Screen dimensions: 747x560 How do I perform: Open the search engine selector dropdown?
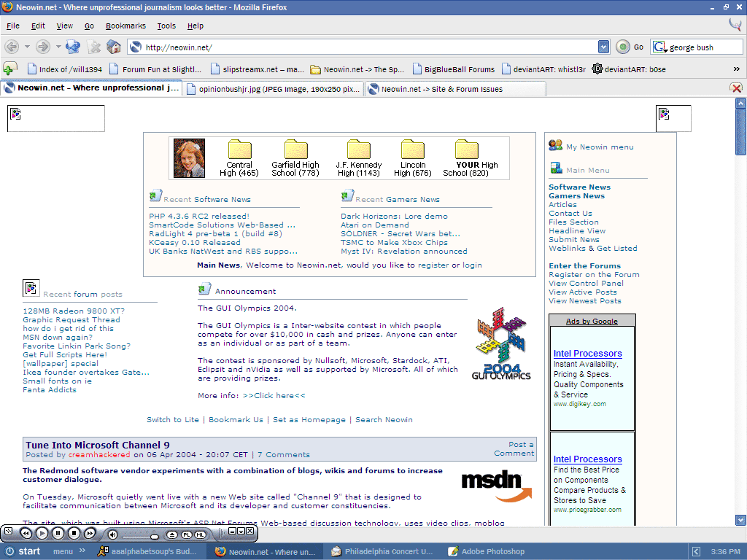[659, 47]
